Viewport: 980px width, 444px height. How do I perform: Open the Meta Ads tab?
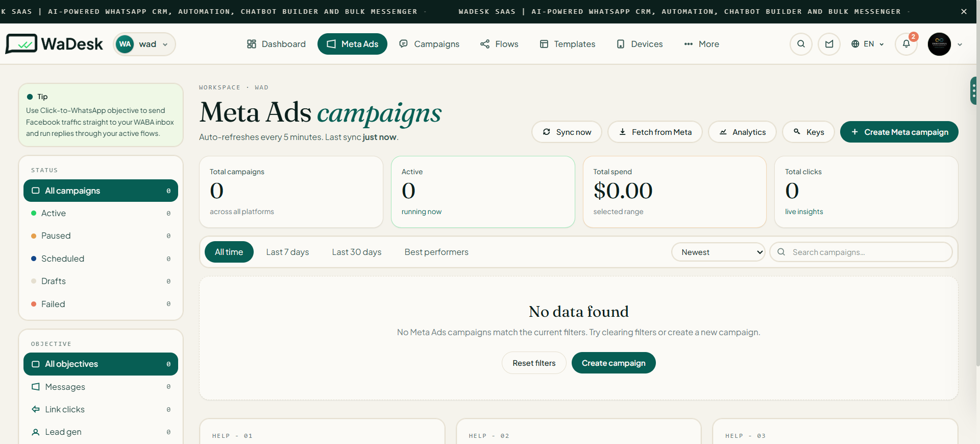point(352,44)
